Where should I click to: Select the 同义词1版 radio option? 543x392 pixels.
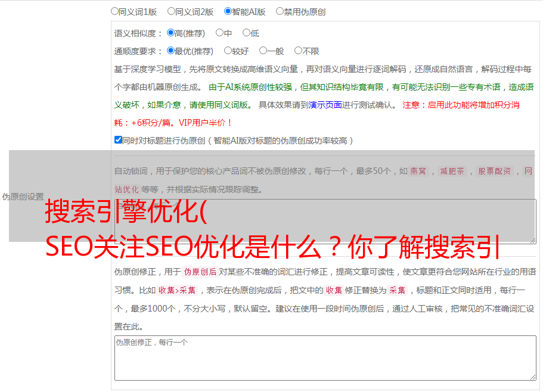tap(115, 11)
